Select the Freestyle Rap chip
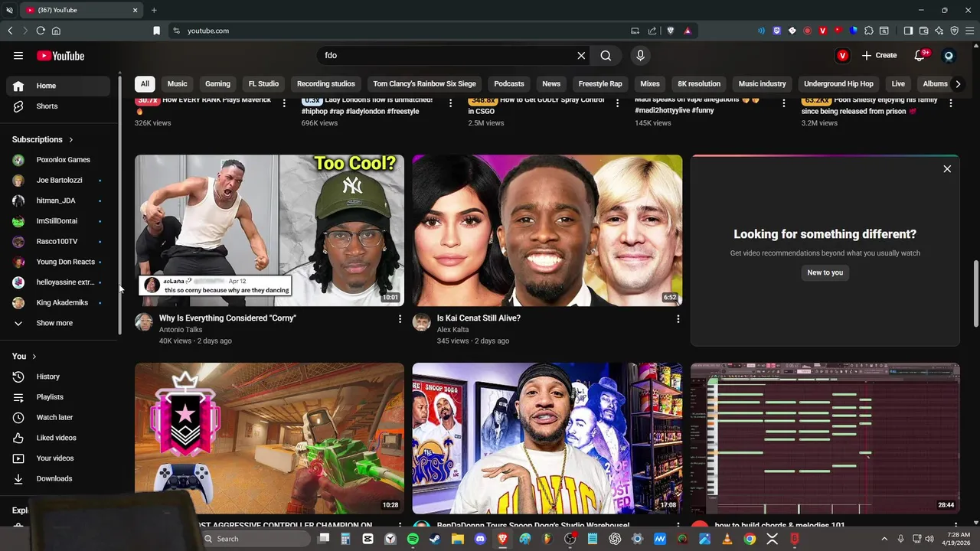The height and width of the screenshot is (551, 980). tap(600, 83)
